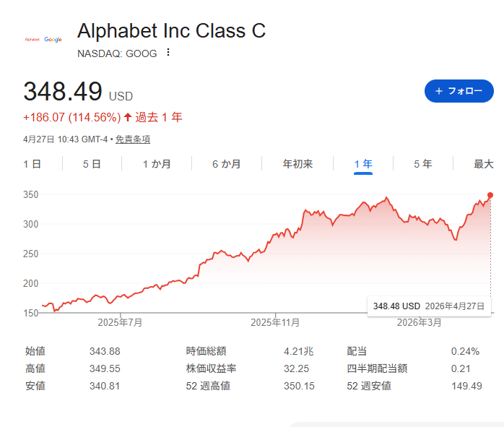Switch to the 1か月 chart range
The height and width of the screenshot is (427, 504).
click(x=157, y=164)
